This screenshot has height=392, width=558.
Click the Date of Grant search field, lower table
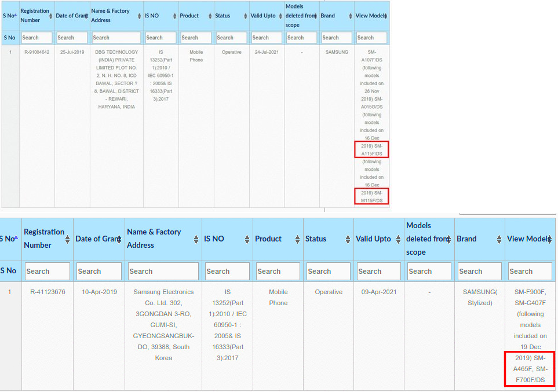pos(98,271)
